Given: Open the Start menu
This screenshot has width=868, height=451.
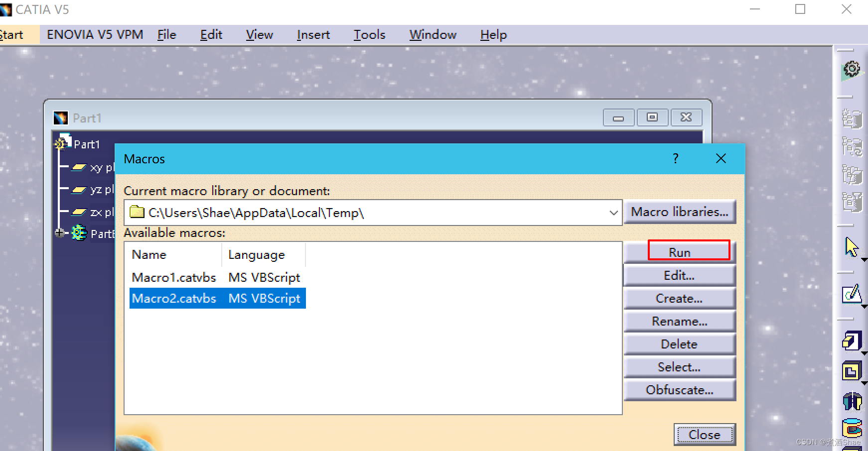Looking at the screenshot, I should click(11, 35).
